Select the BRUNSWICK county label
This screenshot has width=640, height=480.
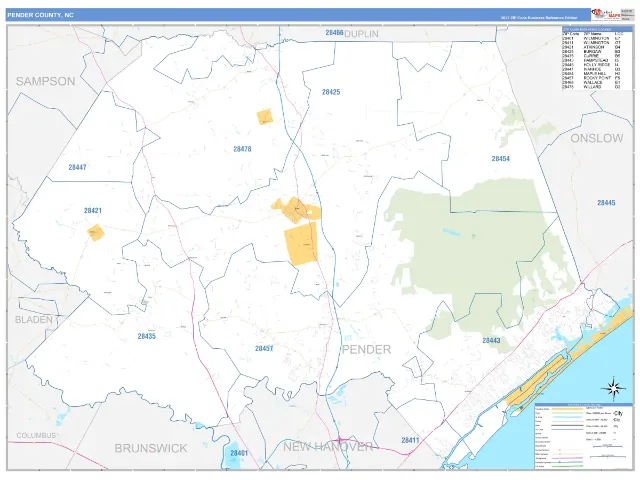pos(151,448)
